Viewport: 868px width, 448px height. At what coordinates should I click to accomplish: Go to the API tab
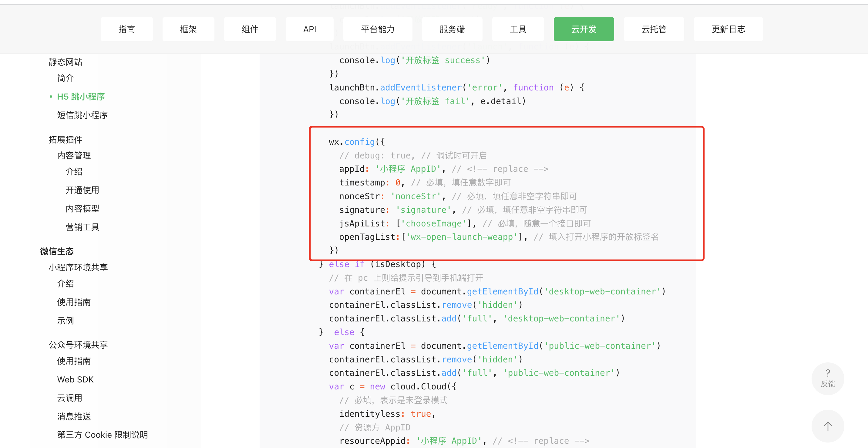[x=309, y=29]
